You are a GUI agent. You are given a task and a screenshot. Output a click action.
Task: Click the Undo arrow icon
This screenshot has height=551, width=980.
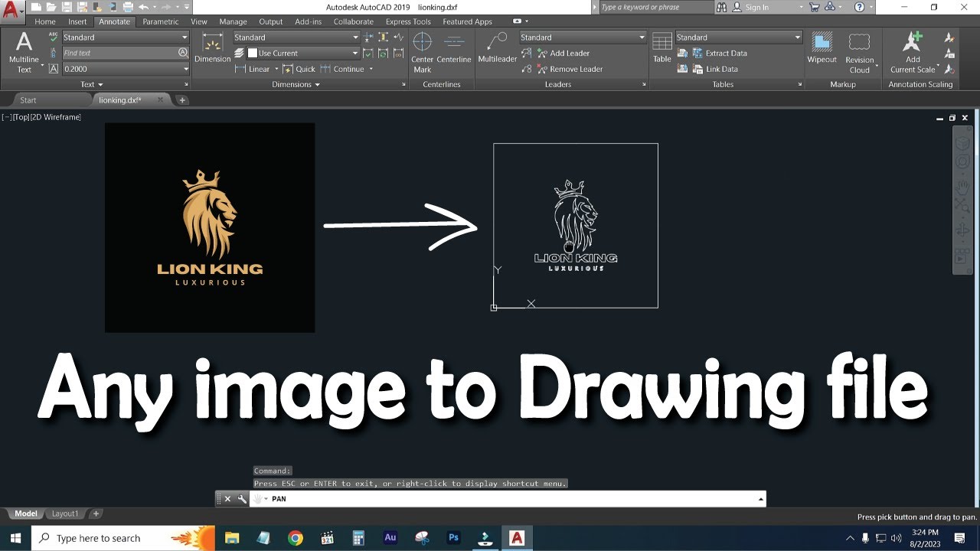(143, 7)
